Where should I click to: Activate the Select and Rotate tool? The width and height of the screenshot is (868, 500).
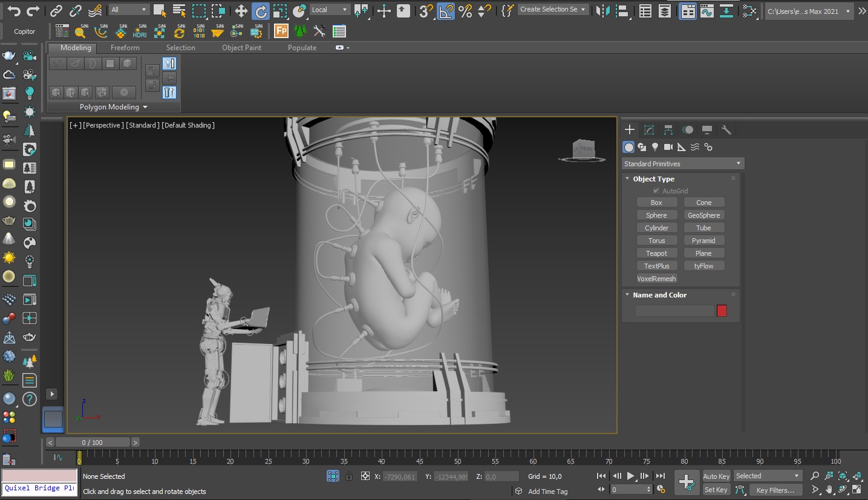click(260, 10)
